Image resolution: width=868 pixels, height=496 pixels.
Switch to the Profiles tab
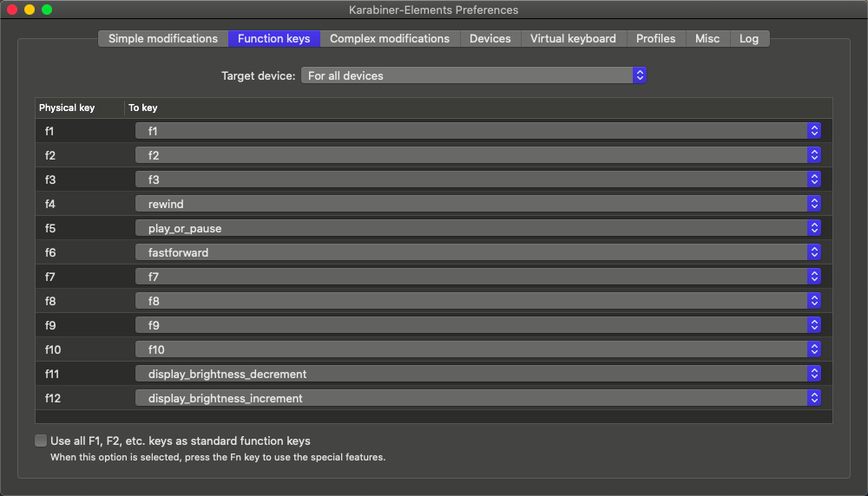coord(656,39)
